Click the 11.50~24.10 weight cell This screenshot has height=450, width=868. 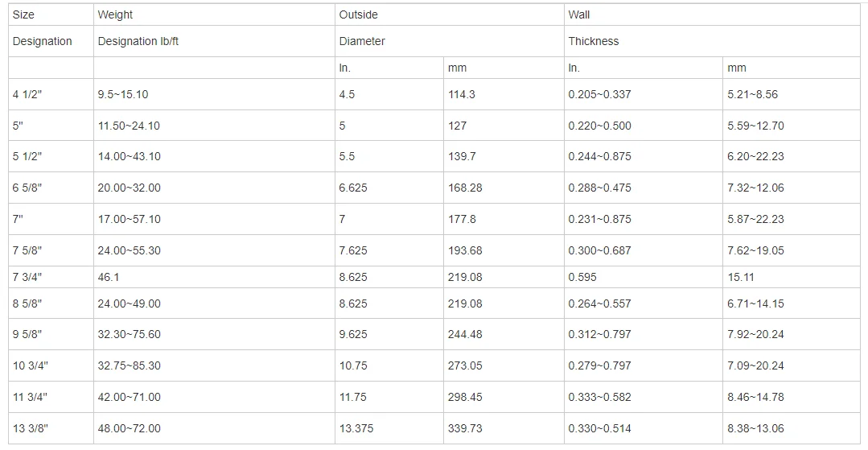pos(214,126)
